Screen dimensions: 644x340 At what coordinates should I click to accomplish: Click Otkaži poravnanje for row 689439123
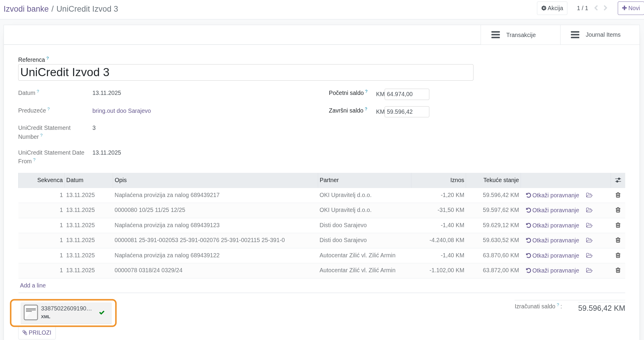point(552,225)
